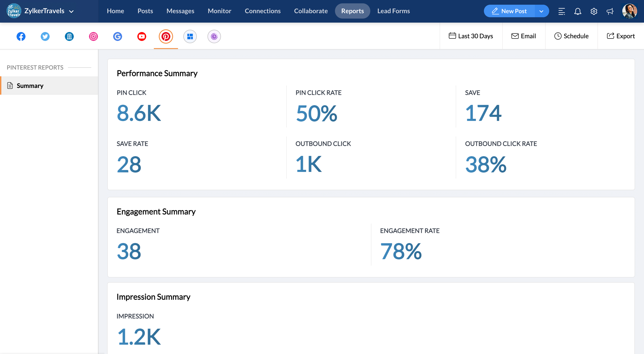Image resolution: width=644 pixels, height=354 pixels.
Task: Go to the Monitor tab
Action: pos(219,11)
